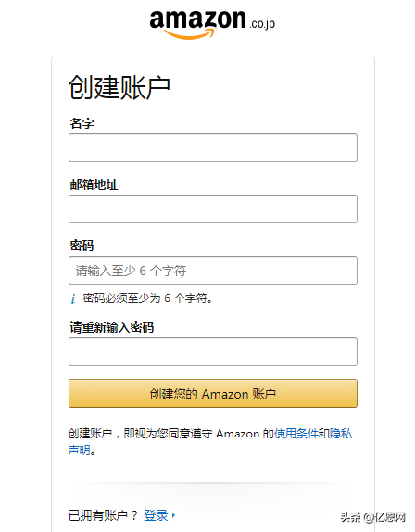Follow the 登录 sign-in link

156,515
